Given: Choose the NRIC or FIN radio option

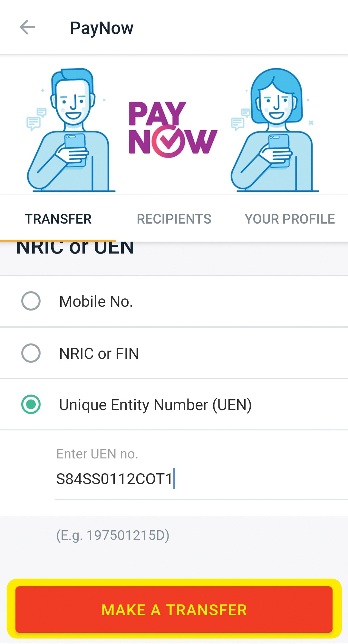Looking at the screenshot, I should tap(31, 353).
